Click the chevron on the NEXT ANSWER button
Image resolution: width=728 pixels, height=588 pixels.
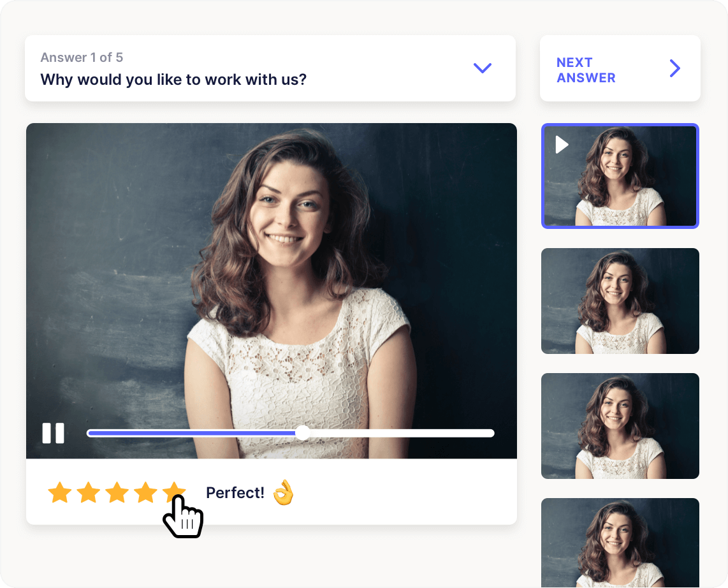coord(674,68)
